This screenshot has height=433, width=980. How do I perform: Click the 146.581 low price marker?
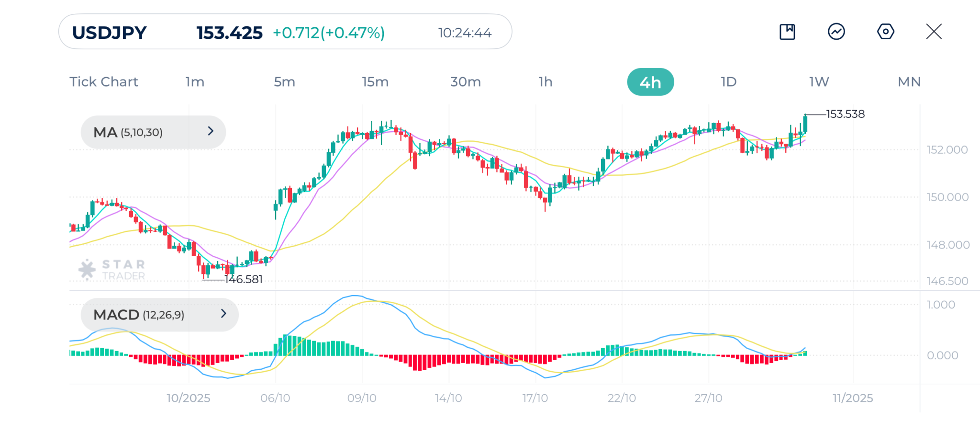point(244,279)
